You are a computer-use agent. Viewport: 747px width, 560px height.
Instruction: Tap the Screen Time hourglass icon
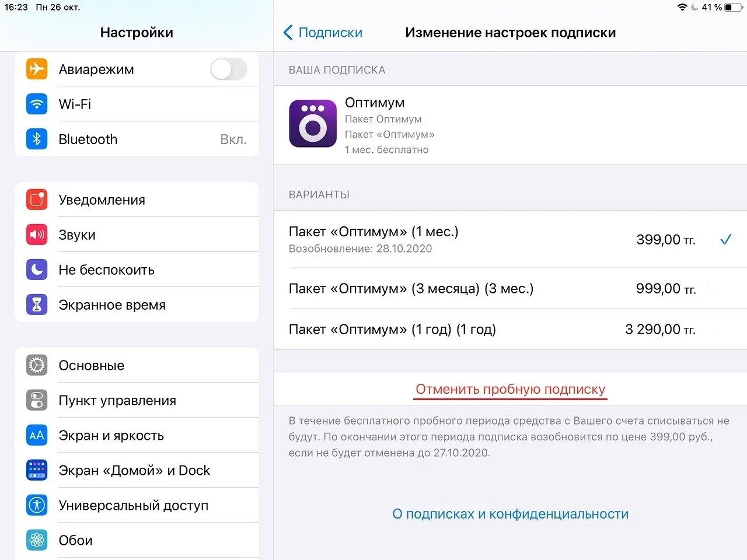tap(37, 304)
